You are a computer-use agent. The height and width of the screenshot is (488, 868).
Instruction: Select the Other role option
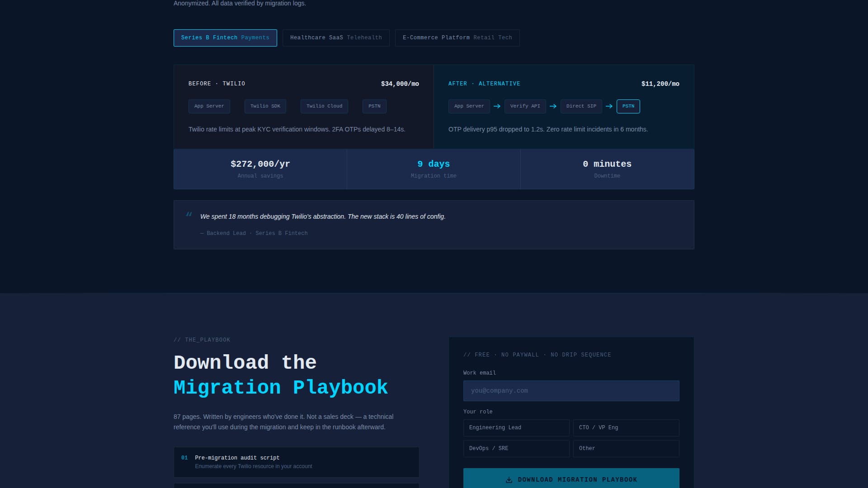[626, 448]
